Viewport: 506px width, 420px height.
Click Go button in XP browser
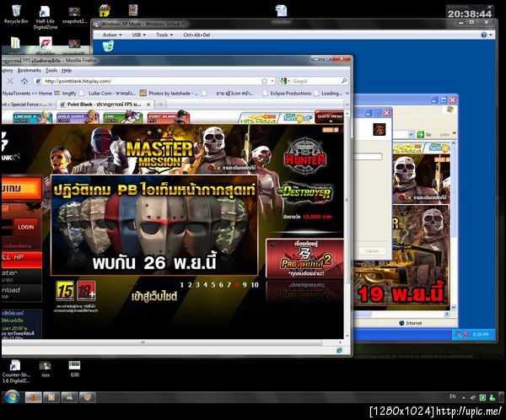pos(424,134)
